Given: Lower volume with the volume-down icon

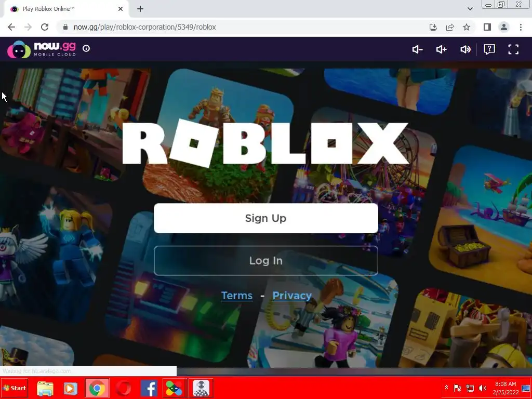Looking at the screenshot, I should point(417,49).
